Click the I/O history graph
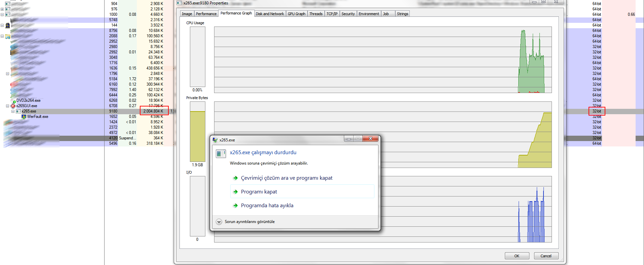Screen dimensions: 644x265 (383, 209)
